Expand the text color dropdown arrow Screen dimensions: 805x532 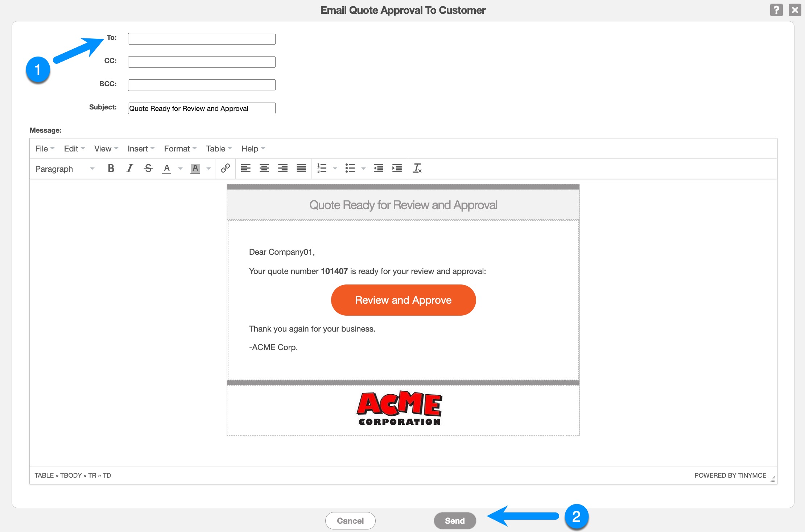[180, 169]
